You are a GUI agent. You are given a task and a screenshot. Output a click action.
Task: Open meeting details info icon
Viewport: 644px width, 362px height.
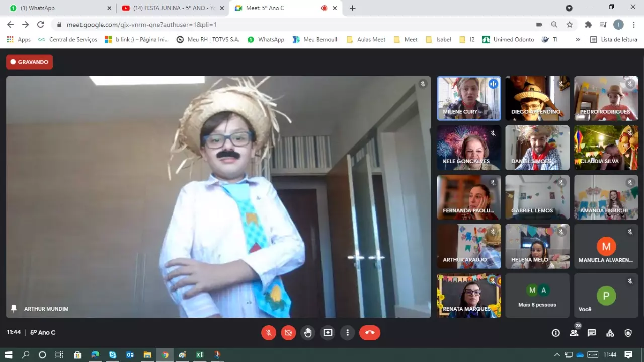[x=556, y=333]
